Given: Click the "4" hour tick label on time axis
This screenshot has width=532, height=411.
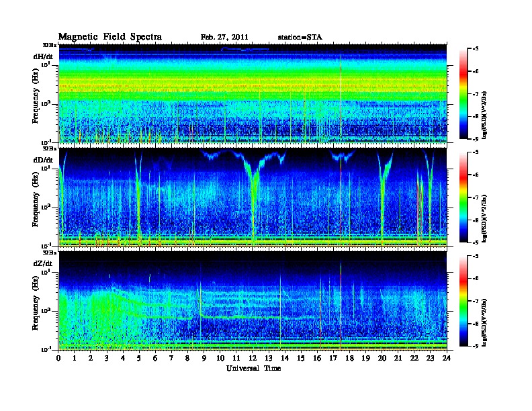Looking at the screenshot, I should coord(123,358).
